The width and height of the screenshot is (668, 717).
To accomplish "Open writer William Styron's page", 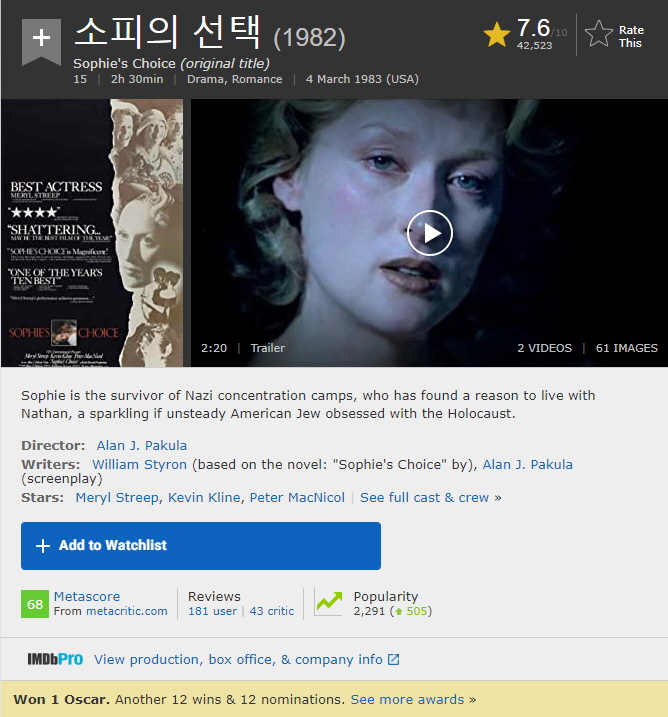I will [x=140, y=464].
